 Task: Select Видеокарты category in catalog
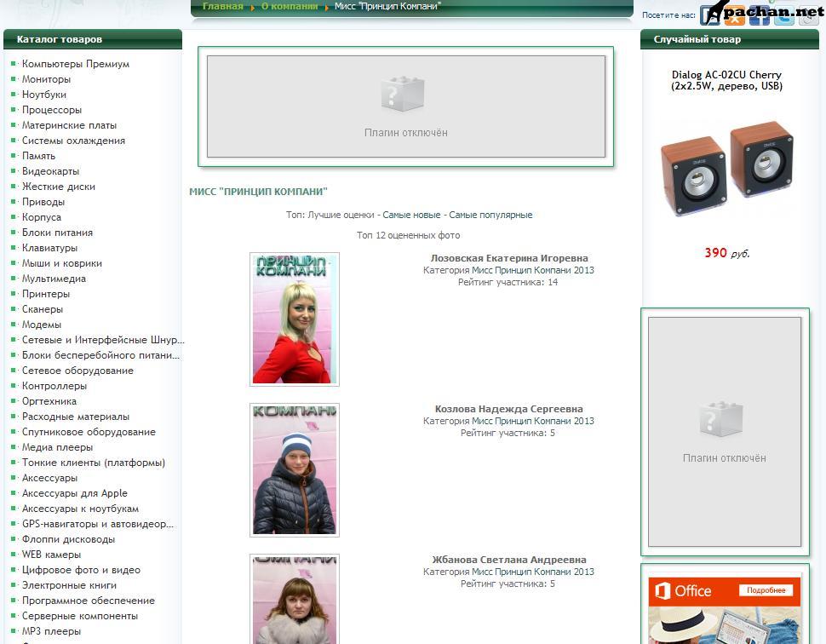[x=50, y=171]
